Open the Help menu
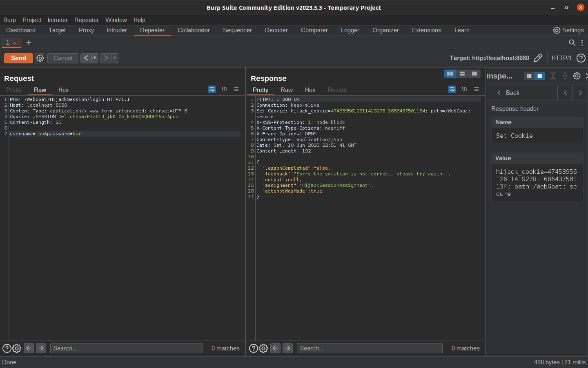The image size is (588, 368). click(139, 20)
